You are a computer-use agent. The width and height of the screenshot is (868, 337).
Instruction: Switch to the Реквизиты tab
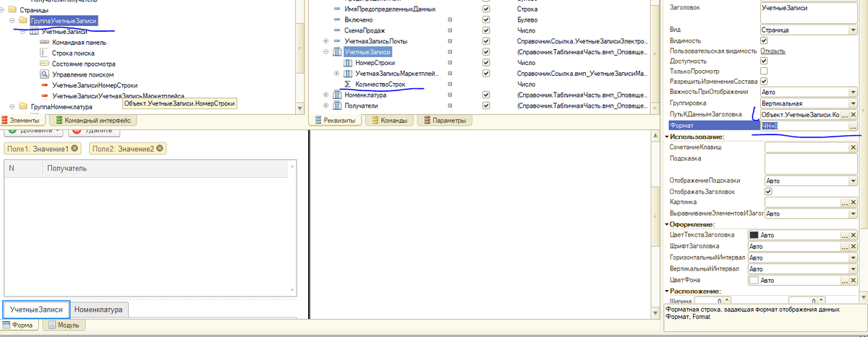pyautogui.click(x=336, y=121)
